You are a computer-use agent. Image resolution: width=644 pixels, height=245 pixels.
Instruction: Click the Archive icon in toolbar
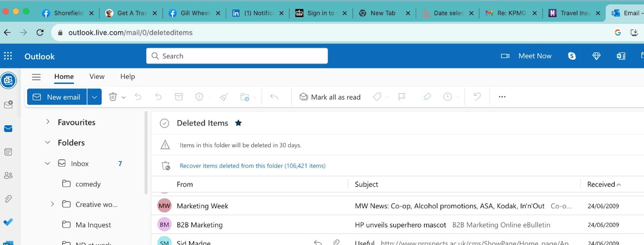(179, 97)
